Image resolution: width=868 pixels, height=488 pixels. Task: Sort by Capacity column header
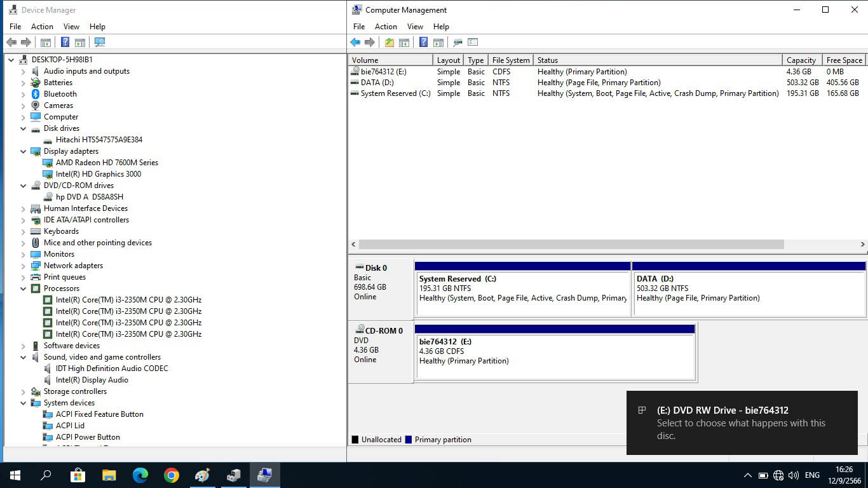pos(802,60)
